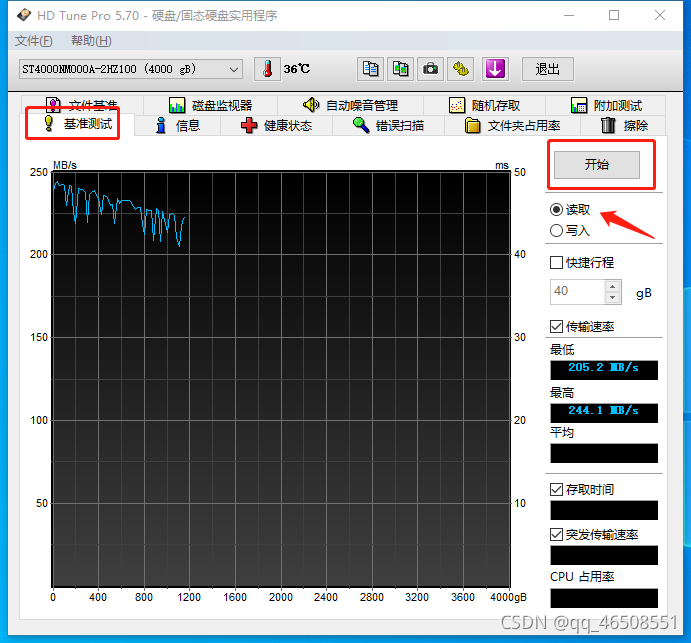Enable the 快捷行程 checkbox

556,263
